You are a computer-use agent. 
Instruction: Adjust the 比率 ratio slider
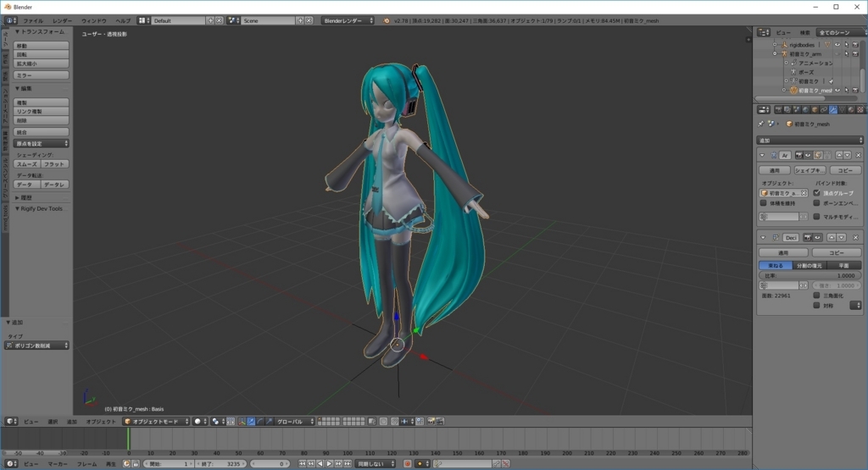(x=810, y=275)
